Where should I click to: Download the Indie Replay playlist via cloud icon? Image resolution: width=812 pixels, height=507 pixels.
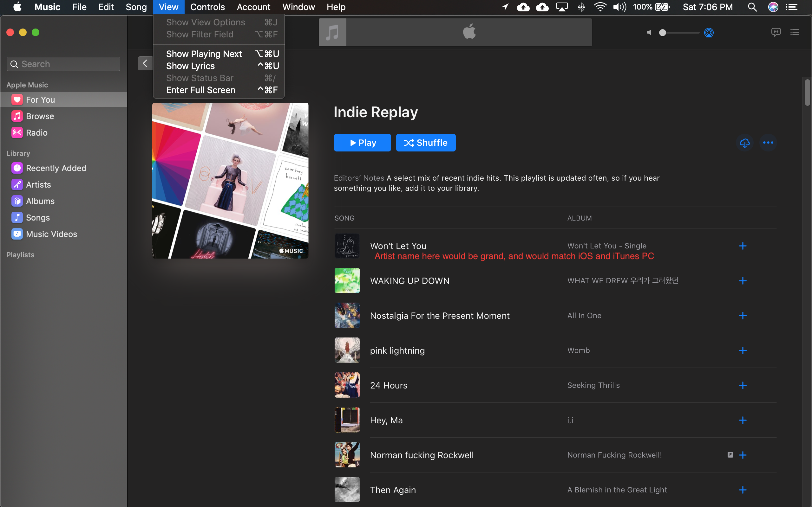[744, 143]
